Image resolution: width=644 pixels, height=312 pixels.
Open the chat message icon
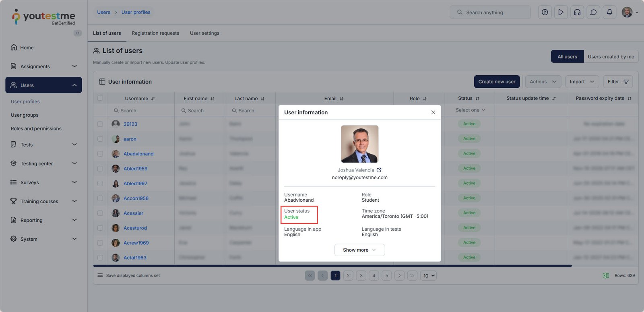click(593, 12)
